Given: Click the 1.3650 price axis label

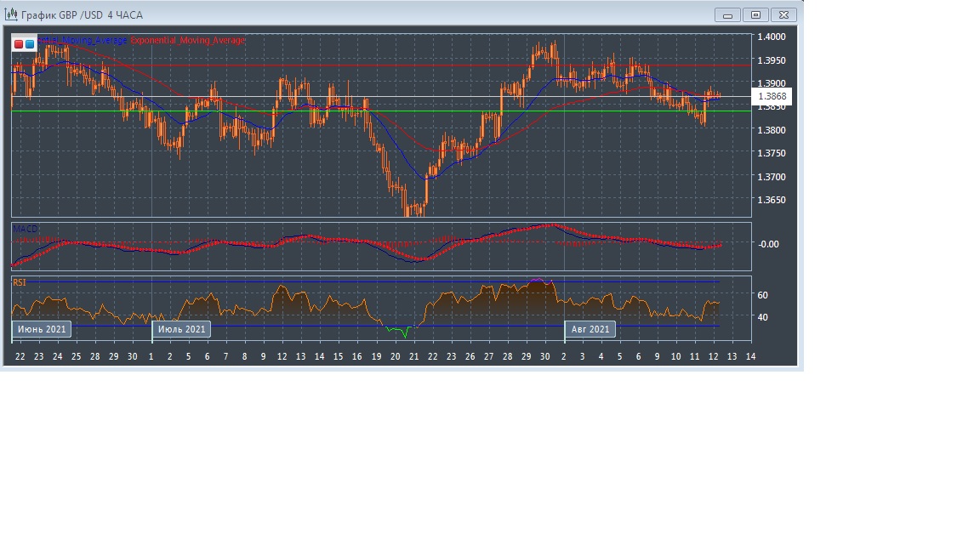Looking at the screenshot, I should coord(772,201).
